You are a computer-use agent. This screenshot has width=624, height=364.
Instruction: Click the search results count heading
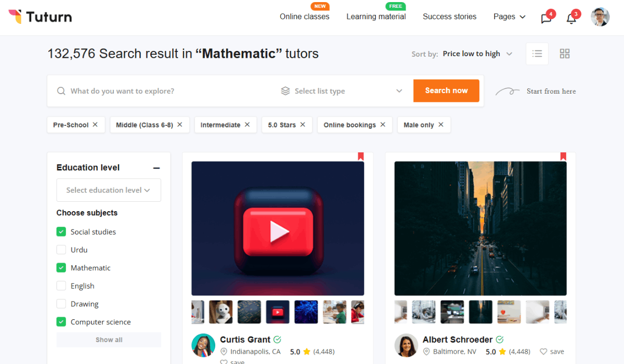183,54
